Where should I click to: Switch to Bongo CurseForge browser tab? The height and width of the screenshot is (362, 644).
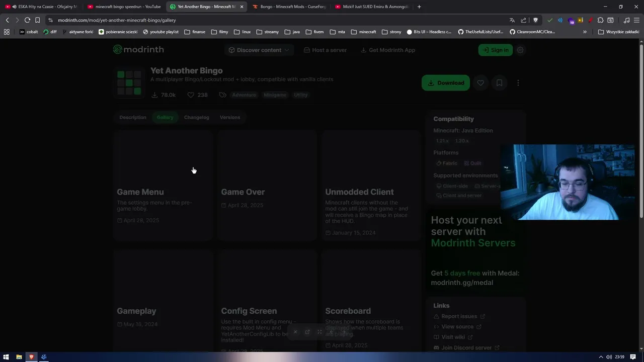click(289, 7)
